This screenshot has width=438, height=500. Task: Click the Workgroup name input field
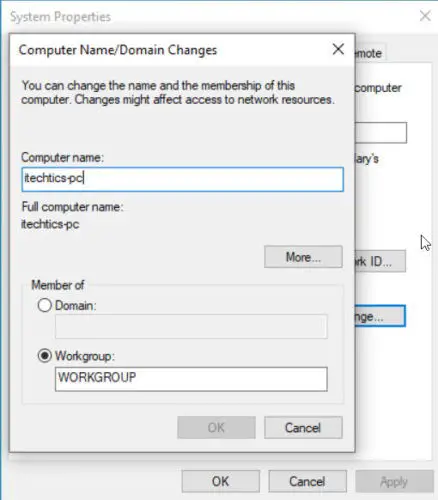191,379
